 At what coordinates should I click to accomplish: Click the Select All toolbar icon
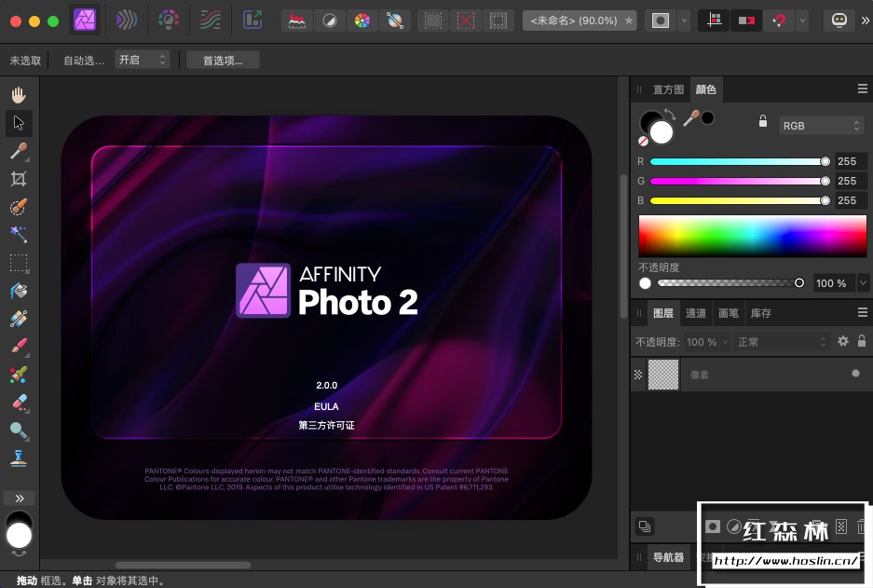[432, 21]
